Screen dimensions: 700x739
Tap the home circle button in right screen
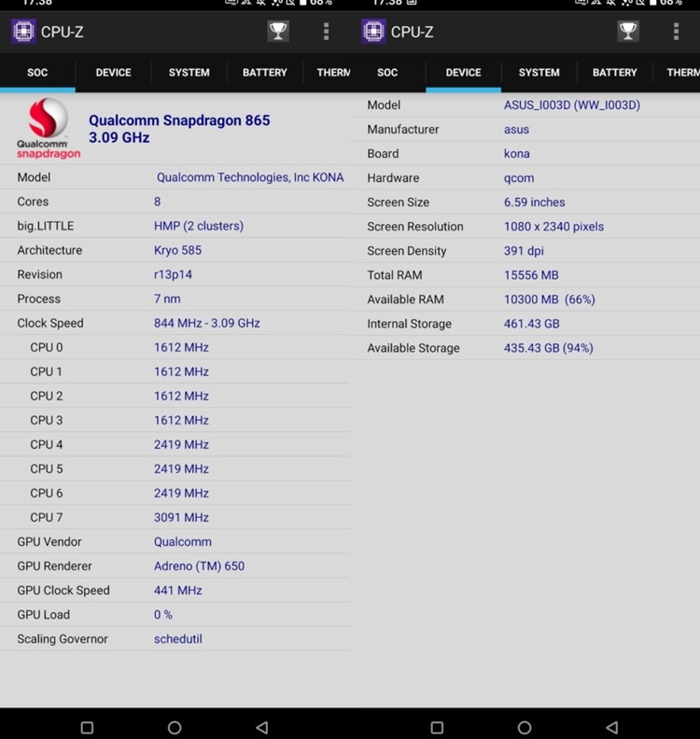(525, 727)
